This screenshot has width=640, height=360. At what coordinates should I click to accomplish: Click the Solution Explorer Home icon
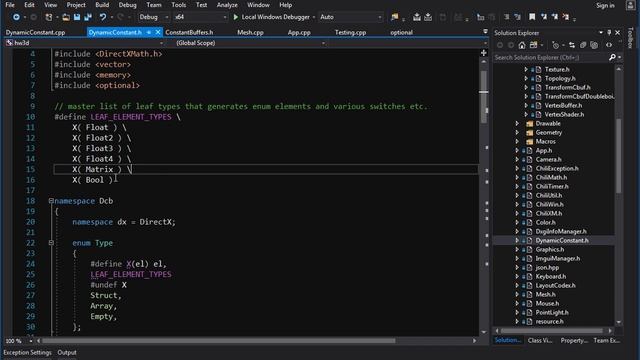pyautogui.click(x=522, y=45)
